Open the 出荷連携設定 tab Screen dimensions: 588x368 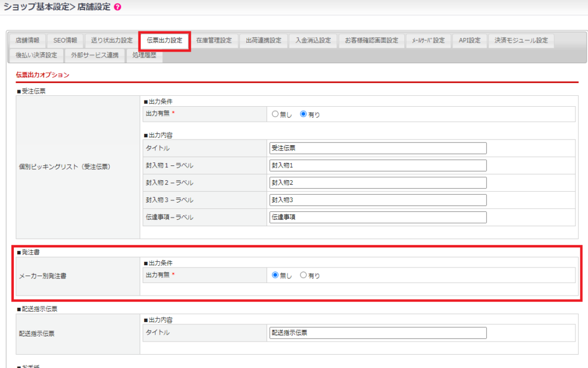(x=264, y=41)
